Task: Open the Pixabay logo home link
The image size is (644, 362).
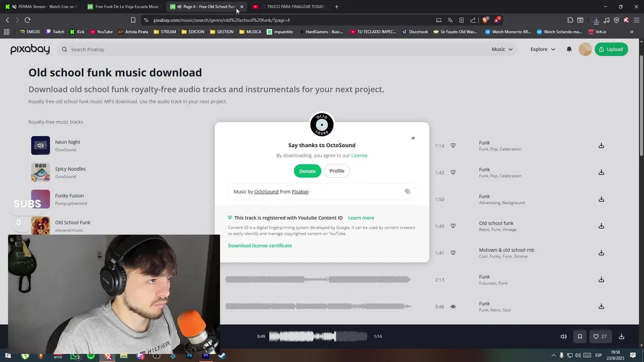Action: click(30, 49)
